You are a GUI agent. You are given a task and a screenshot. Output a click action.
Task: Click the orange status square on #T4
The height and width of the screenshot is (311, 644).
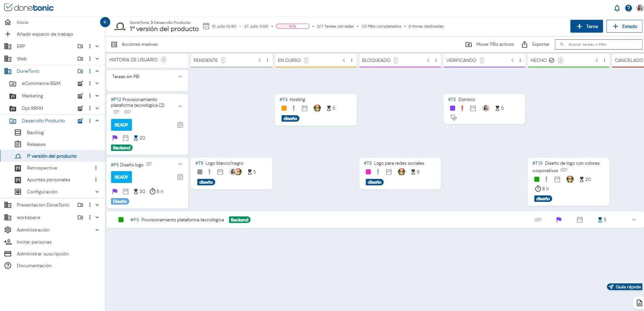click(284, 108)
